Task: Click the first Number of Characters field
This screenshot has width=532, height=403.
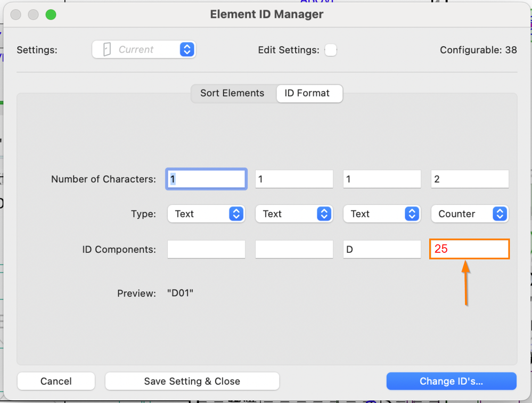Action: point(206,179)
